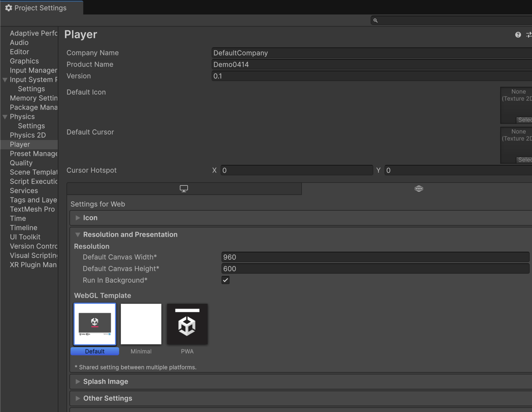Viewport: 532px width, 412px height.
Task: Click Select button for Default Cursor
Action: 524,160
